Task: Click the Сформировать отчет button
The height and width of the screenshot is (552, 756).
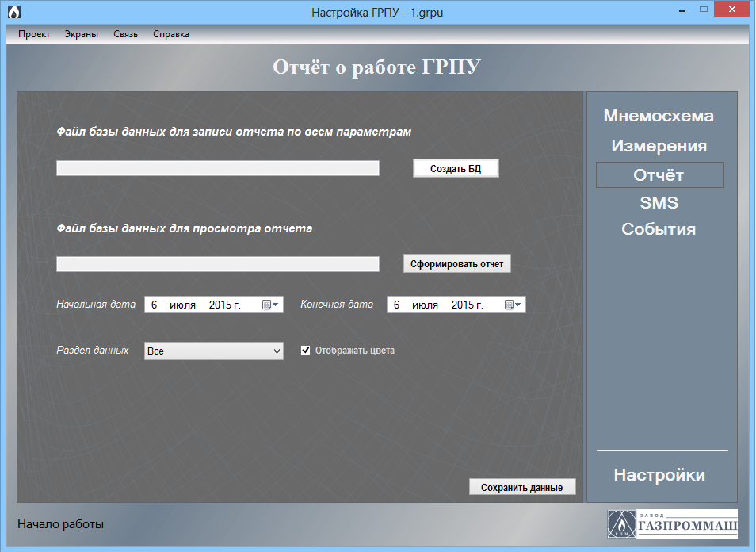Action: pos(456,264)
